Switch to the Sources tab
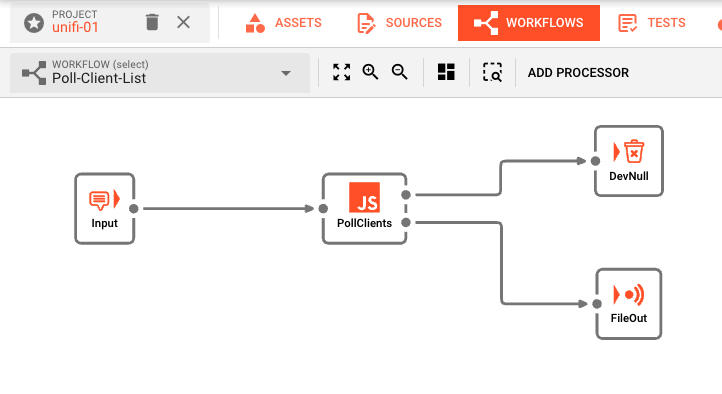This screenshot has height=394, width=722. 399,23
